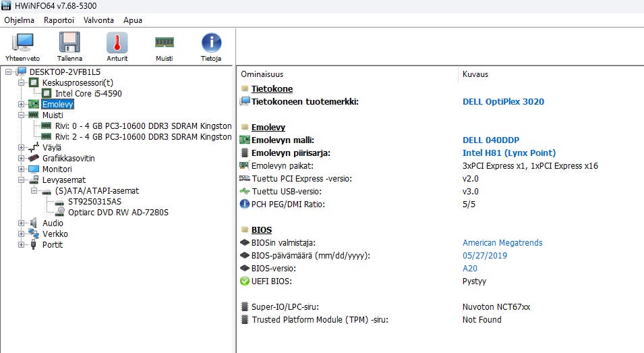Expand the Monitori tree branch

[x=21, y=169]
